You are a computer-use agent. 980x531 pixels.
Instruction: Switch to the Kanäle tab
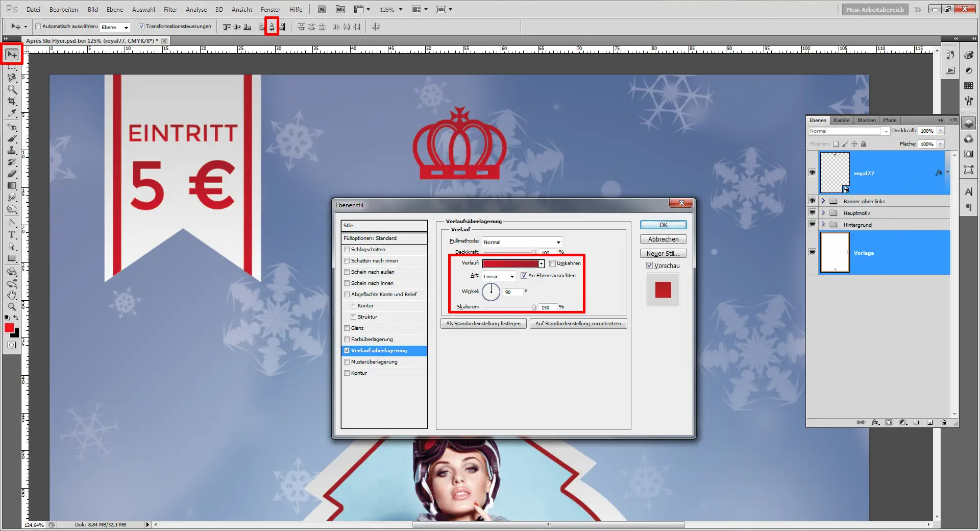pos(841,120)
